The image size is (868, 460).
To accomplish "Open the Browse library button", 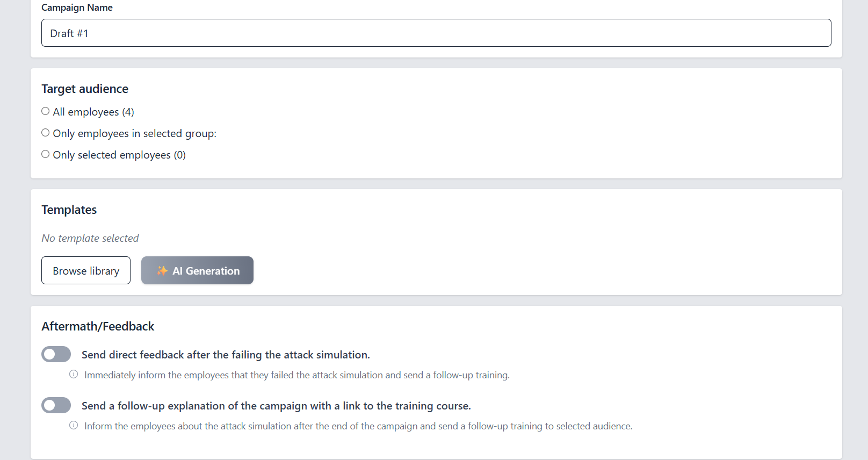I will coord(86,270).
